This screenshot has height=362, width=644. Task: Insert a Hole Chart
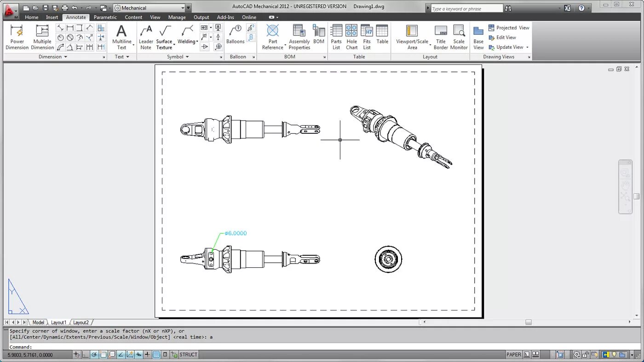point(352,37)
